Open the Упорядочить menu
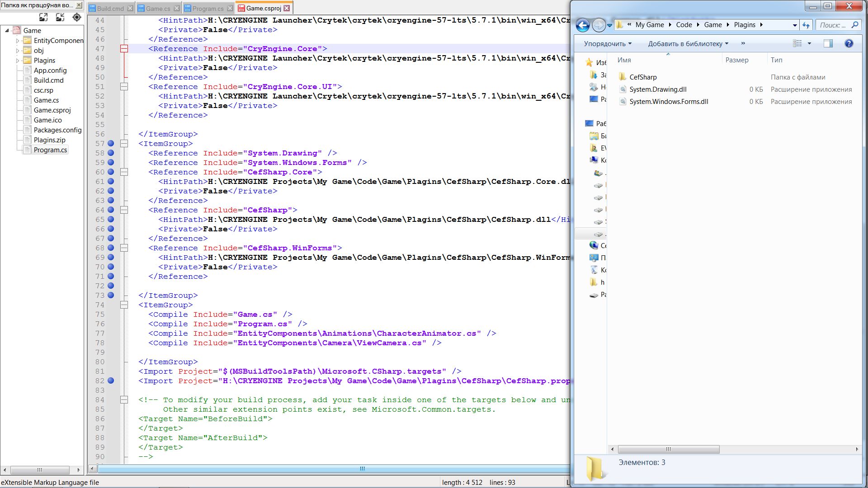The image size is (868, 488). click(608, 43)
